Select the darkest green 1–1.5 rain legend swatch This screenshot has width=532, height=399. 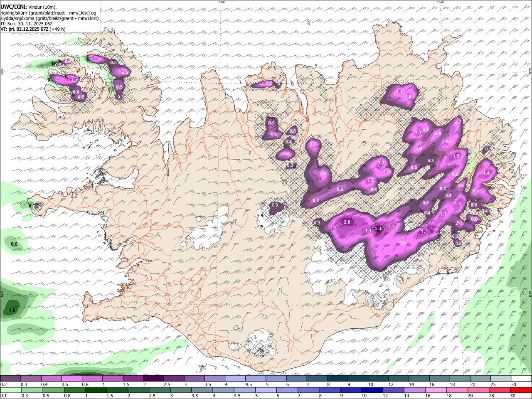click(96, 390)
